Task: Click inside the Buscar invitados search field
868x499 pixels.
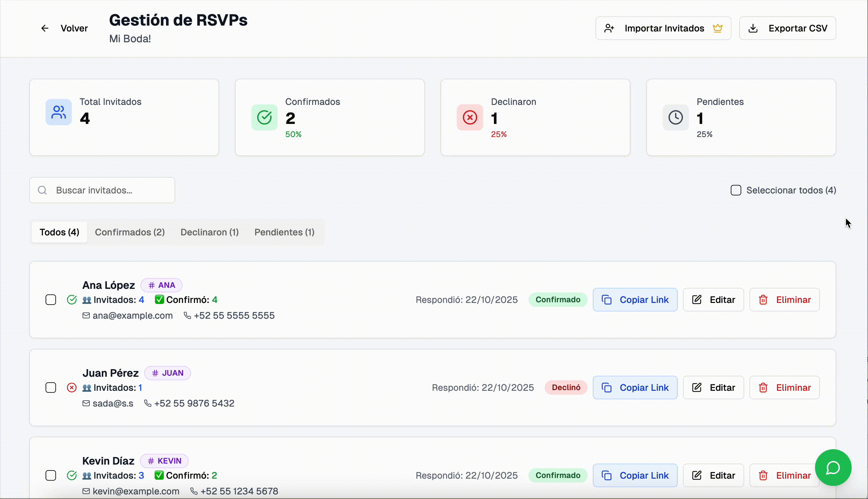Action: 103,190
